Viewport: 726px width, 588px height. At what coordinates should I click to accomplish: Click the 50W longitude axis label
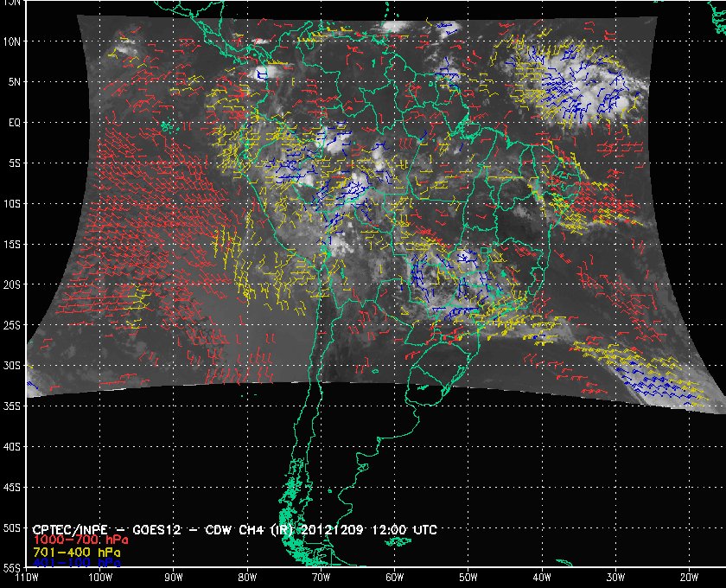click(468, 576)
